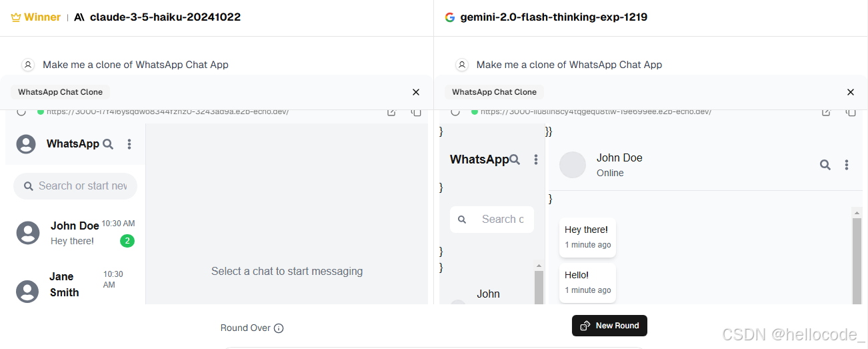
Task: Click the right preview URL address
Action: click(x=596, y=111)
